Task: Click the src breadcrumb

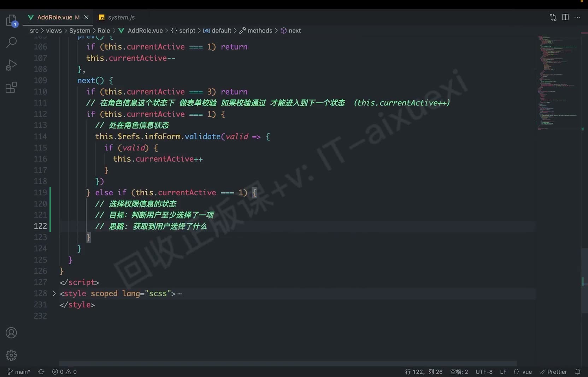Action: [x=34, y=31]
